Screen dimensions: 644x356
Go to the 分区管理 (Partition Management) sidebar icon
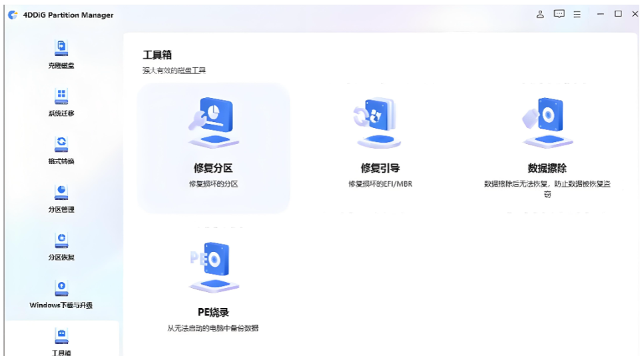[x=61, y=192]
